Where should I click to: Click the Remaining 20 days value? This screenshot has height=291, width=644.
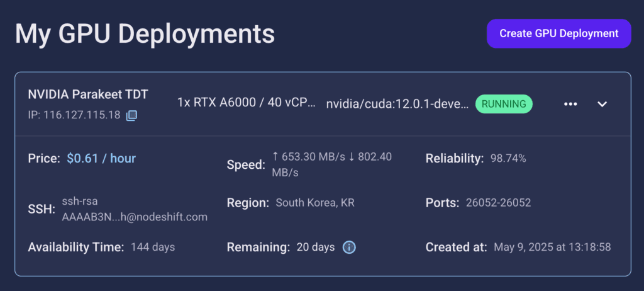316,248
